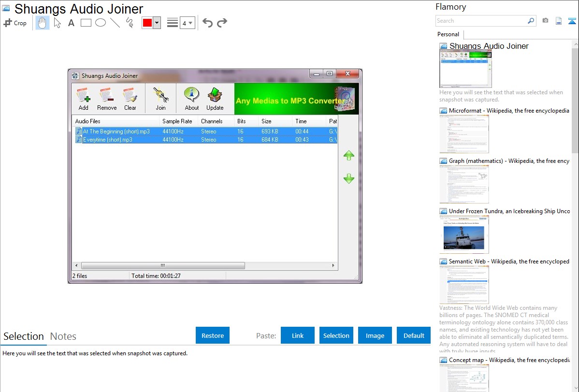The width and height of the screenshot is (579, 392).
Task: Click the Join files icon
Action: (x=160, y=99)
